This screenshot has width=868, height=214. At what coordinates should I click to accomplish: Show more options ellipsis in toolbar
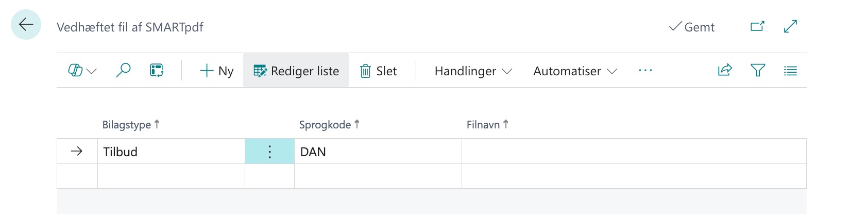[645, 70]
